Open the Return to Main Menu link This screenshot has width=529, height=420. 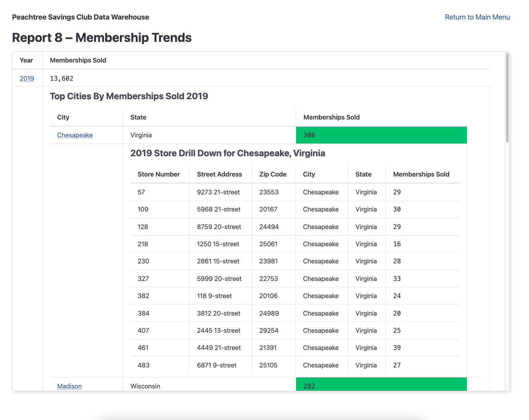477,17
